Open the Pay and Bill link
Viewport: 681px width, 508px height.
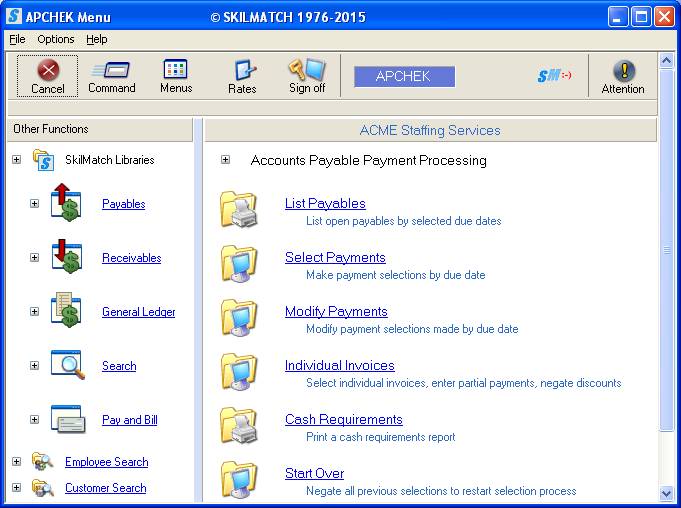pyautogui.click(x=129, y=420)
